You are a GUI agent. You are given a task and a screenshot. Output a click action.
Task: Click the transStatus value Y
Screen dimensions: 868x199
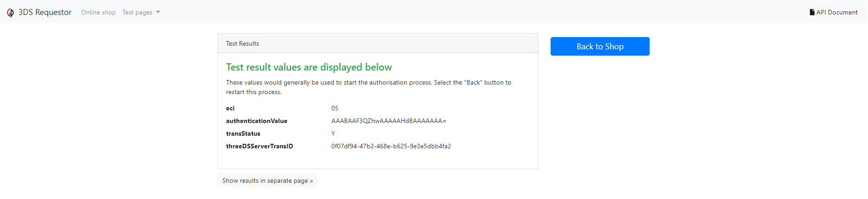tap(333, 133)
